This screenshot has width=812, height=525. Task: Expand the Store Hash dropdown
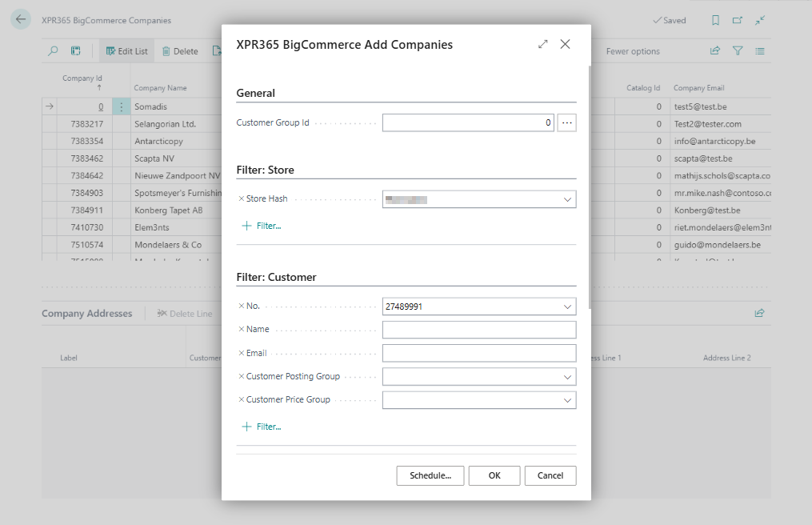tap(567, 199)
